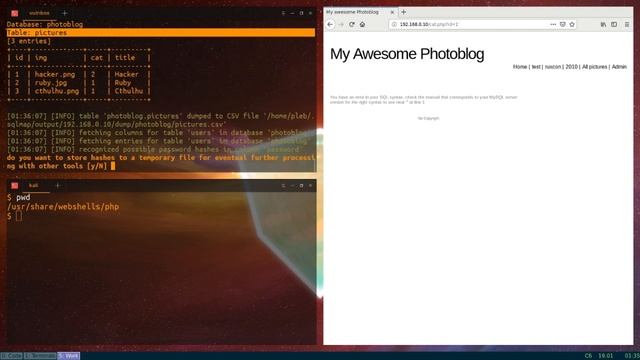The height and width of the screenshot is (360, 640).
Task: Click the hacker.png cell in table output
Action: pos(55,75)
